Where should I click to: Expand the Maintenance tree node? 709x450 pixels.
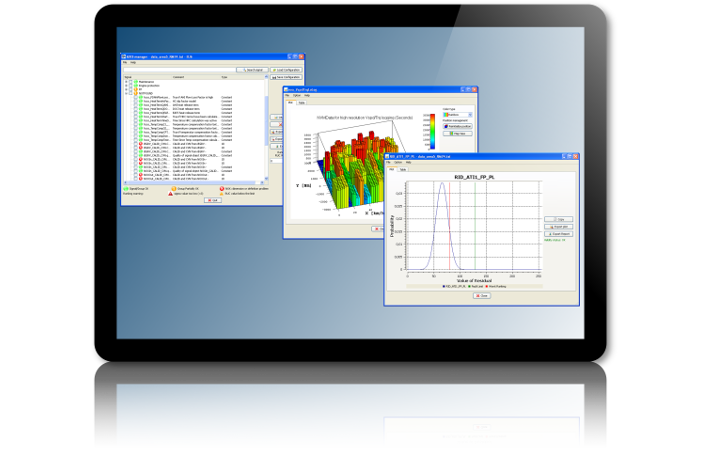126,82
